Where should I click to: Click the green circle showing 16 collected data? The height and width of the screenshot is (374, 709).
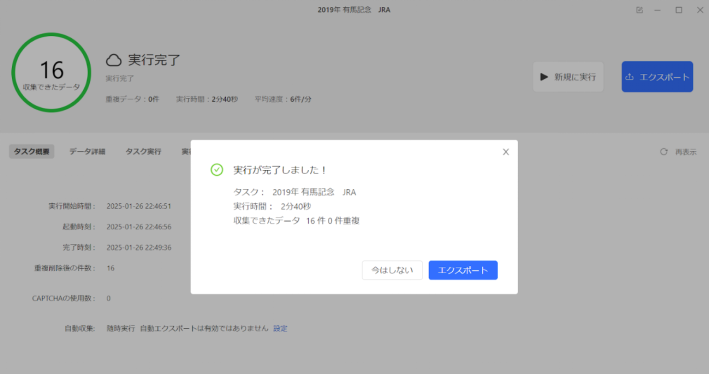(52, 72)
